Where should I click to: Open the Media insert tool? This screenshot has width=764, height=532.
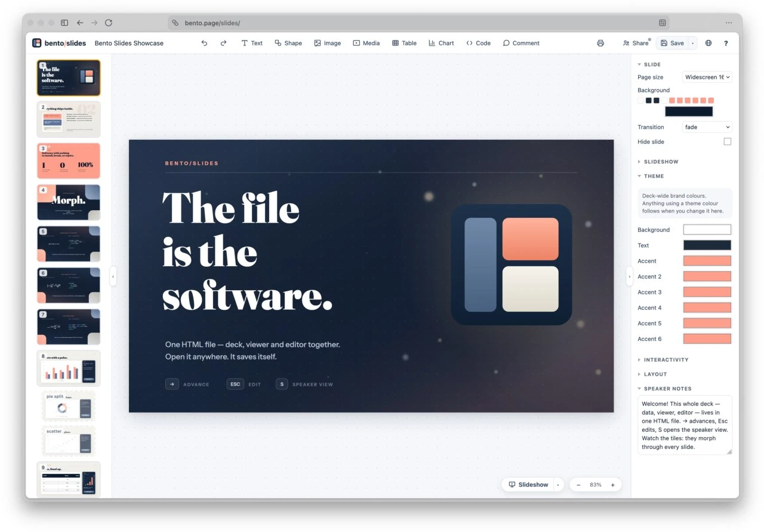point(366,43)
